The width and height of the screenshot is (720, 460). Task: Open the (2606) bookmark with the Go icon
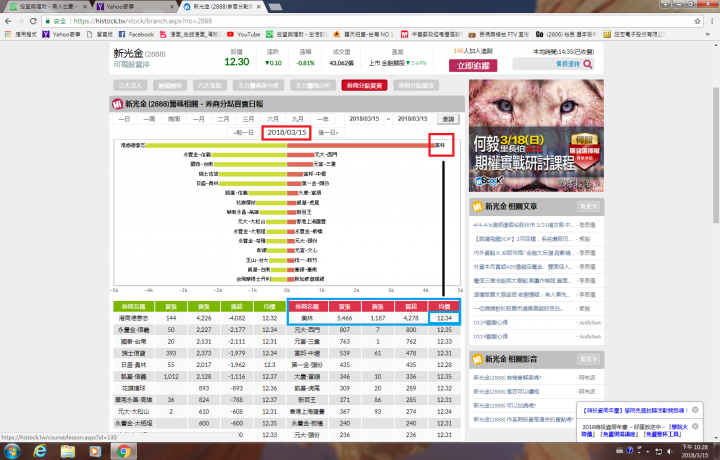[x=566, y=34]
